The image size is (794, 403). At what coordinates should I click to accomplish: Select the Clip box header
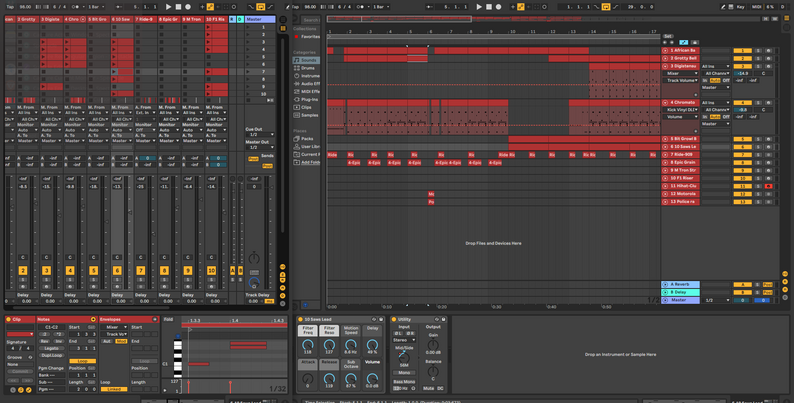20,319
